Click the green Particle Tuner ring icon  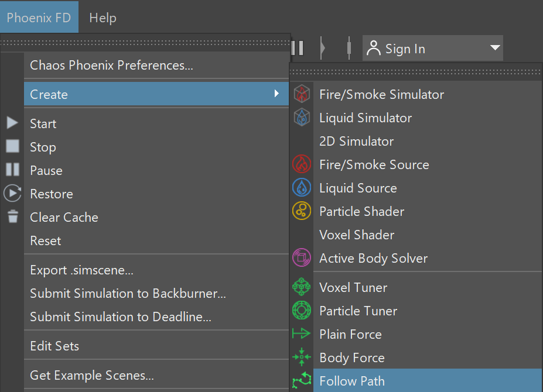tap(302, 310)
